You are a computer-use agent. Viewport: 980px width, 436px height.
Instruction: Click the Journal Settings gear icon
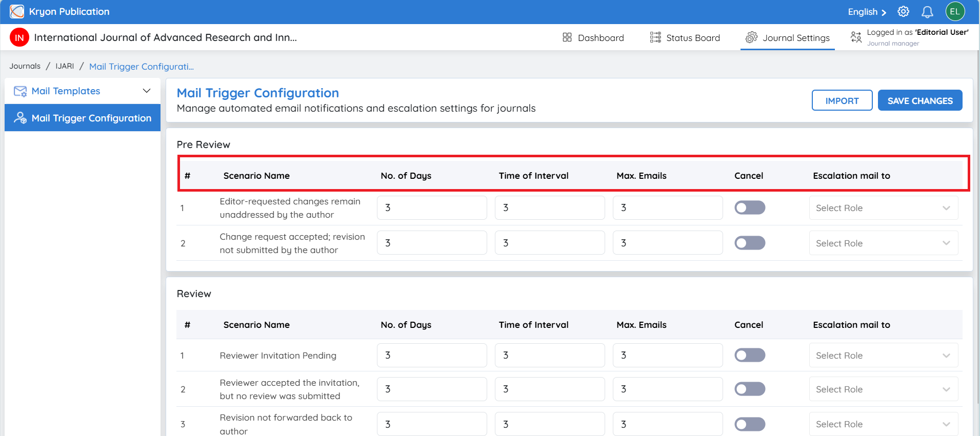click(x=751, y=37)
